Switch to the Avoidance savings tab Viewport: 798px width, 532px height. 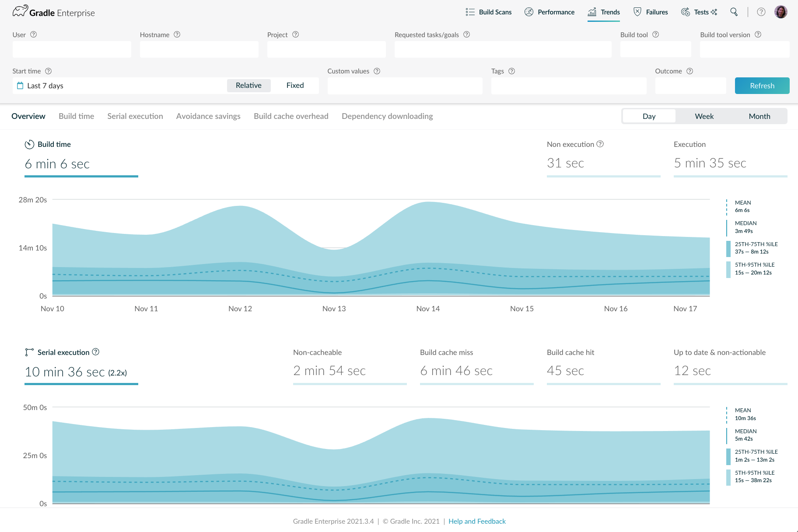click(208, 116)
